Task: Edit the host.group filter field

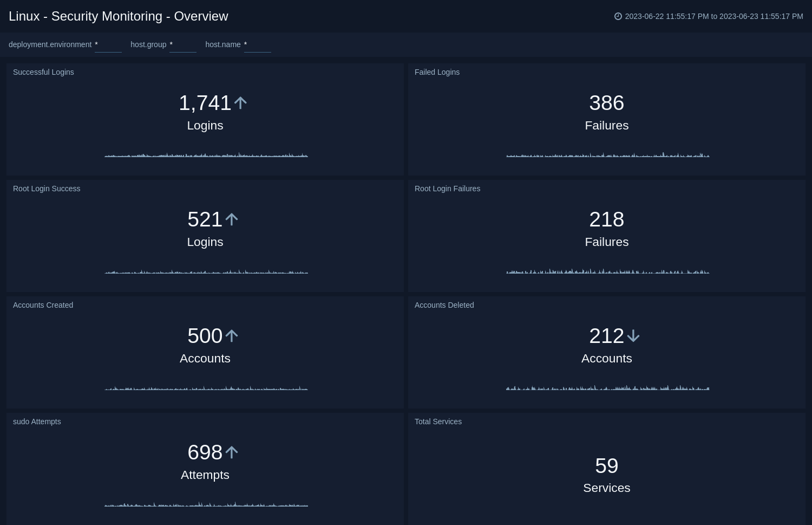Action: click(183, 45)
